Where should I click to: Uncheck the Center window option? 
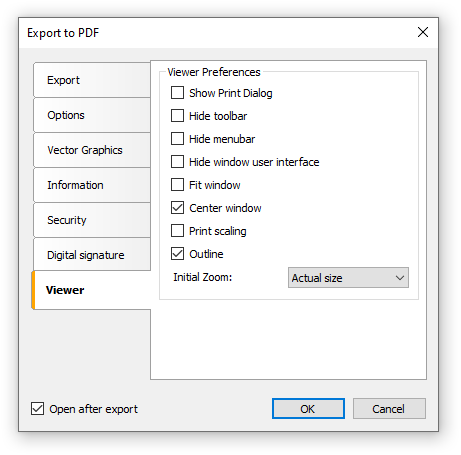177,208
